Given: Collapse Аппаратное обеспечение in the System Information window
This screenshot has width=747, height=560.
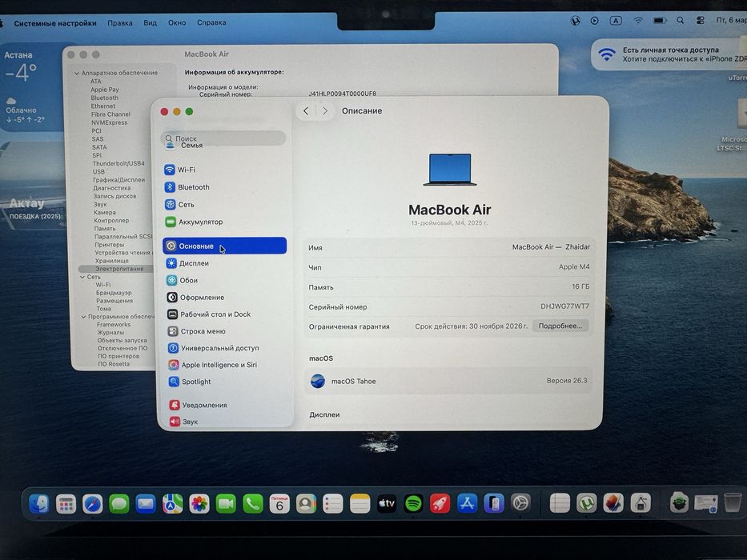Looking at the screenshot, I should click(77, 73).
